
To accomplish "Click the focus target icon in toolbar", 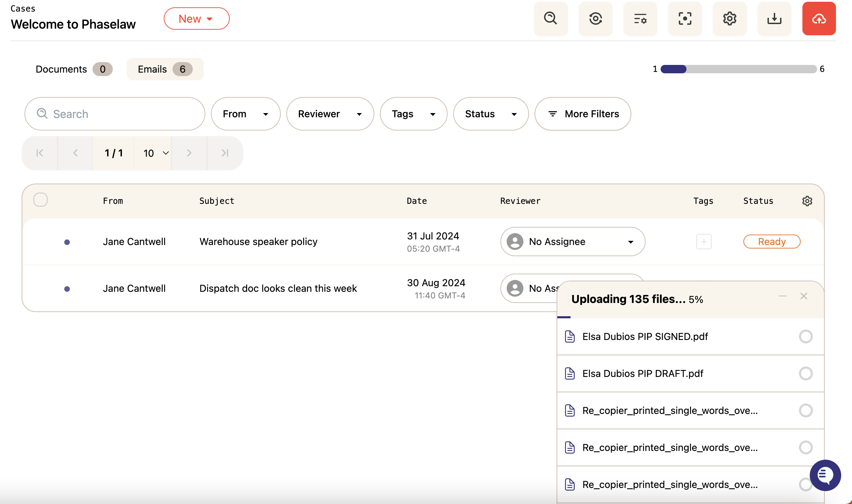I will tap(685, 18).
